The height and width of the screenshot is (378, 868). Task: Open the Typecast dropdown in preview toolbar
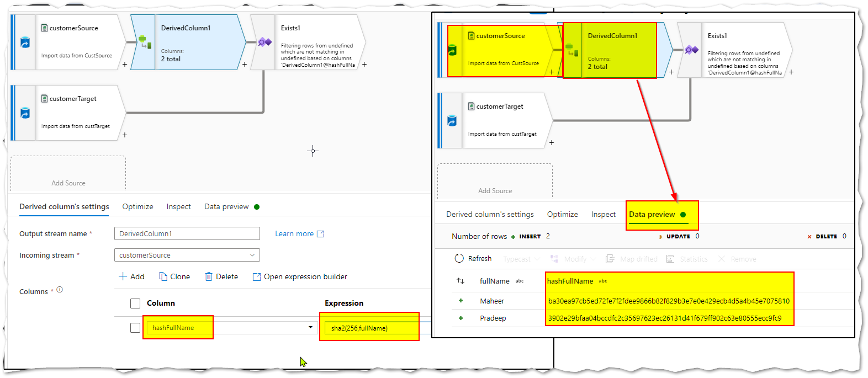521,259
